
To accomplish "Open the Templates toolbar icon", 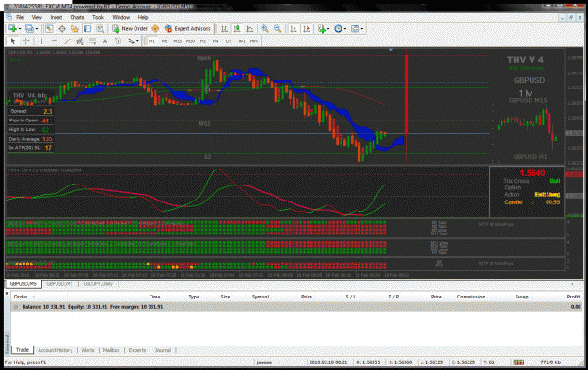I will (355, 29).
